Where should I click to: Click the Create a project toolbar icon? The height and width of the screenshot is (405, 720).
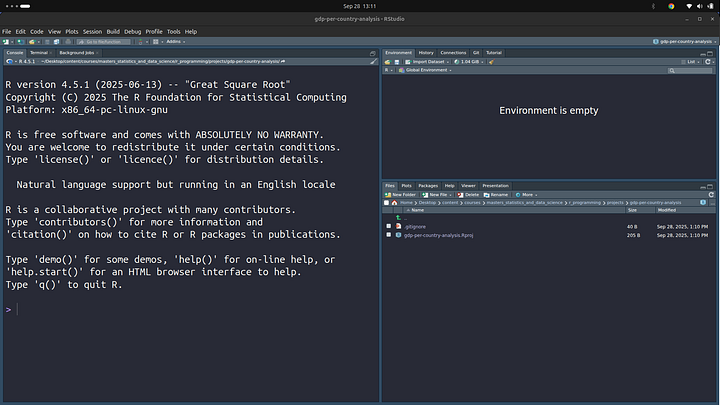(x=20, y=42)
